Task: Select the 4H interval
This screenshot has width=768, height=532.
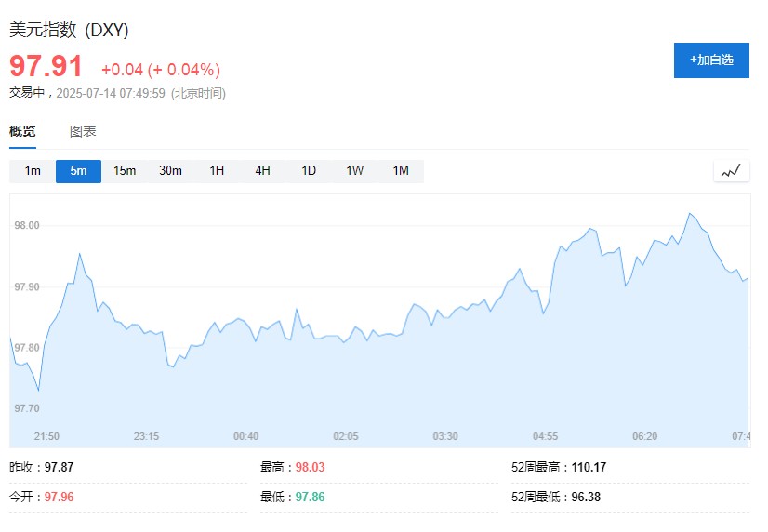Action: tap(262, 171)
